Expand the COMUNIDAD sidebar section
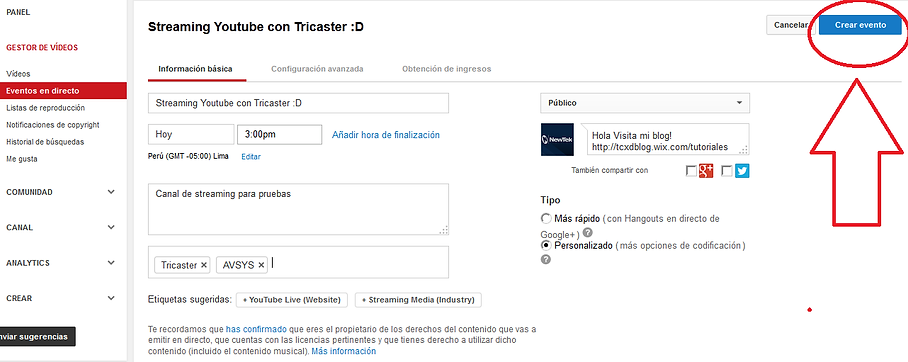Image resolution: width=908 pixels, height=362 pixels. (61, 192)
